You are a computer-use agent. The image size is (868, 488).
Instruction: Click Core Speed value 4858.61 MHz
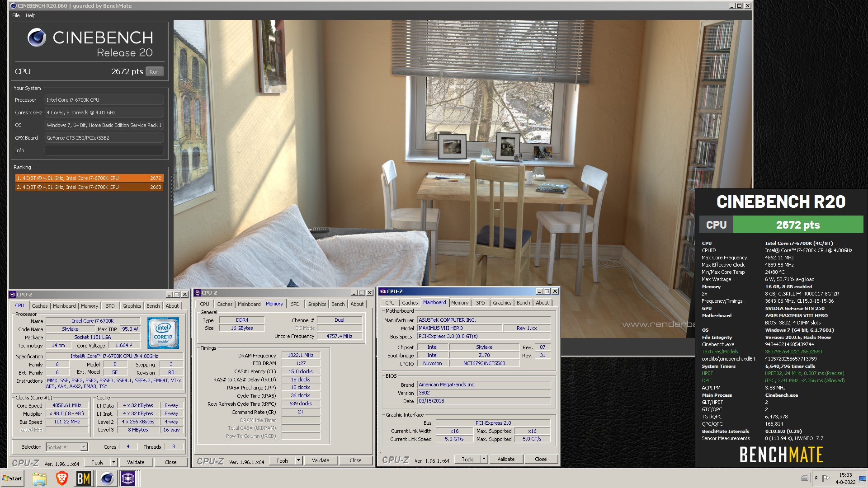pos(67,405)
